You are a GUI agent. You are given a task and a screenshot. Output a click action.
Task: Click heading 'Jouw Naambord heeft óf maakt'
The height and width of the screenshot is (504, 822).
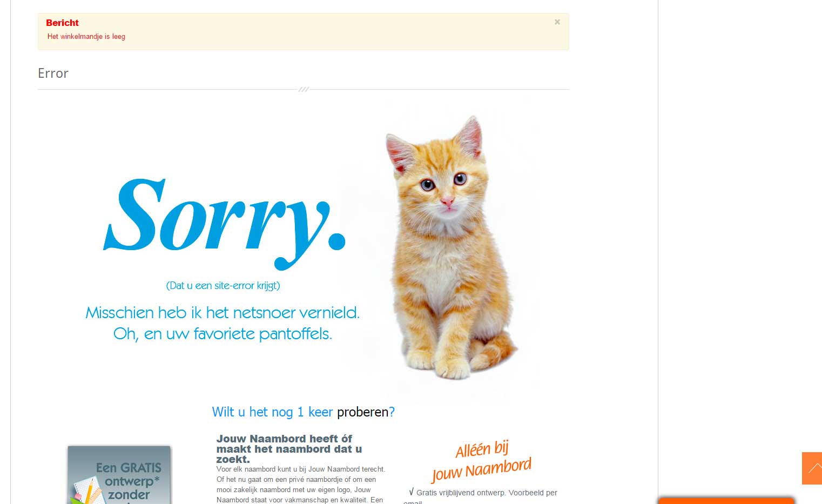[289, 449]
